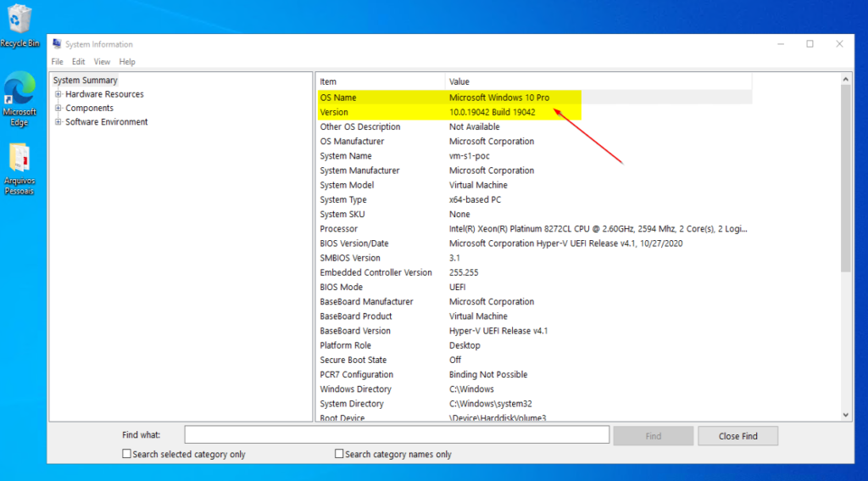868x481 pixels.
Task: Click the Item column header
Action: pyautogui.click(x=381, y=81)
